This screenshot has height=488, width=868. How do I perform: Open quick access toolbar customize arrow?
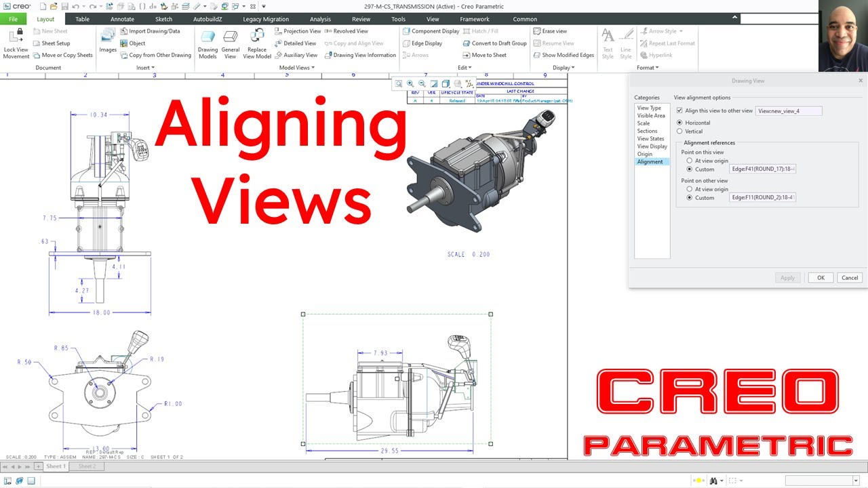click(x=263, y=6)
